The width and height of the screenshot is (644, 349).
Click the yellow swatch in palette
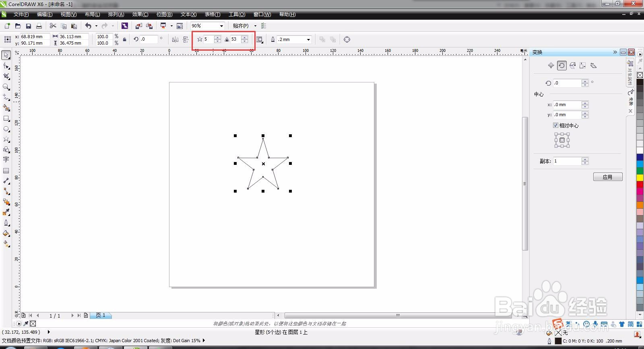click(640, 177)
